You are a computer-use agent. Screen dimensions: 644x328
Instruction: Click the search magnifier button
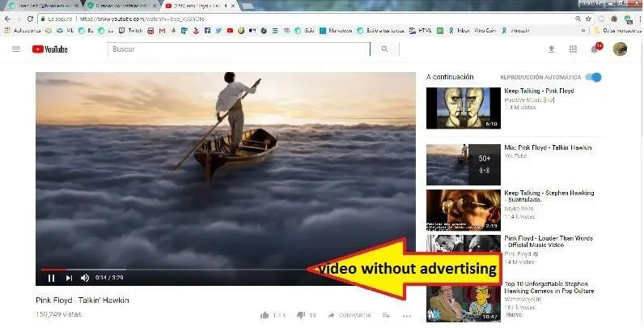pos(384,49)
